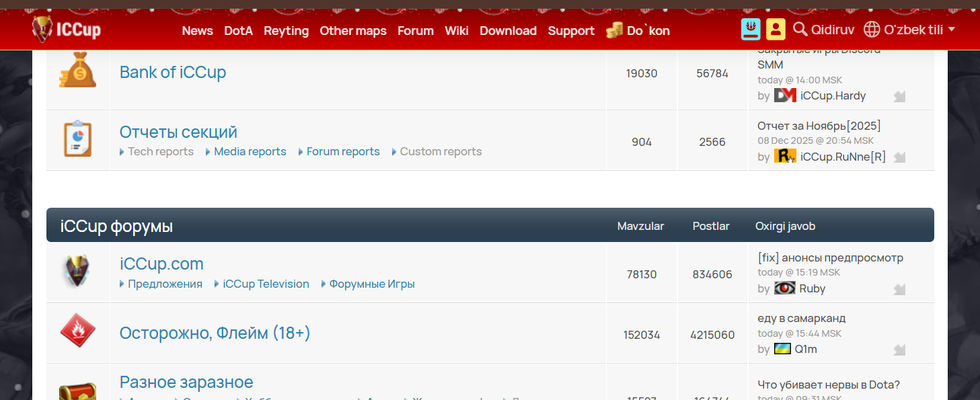Open iCCup.RuNne[R]'s user profile name
The image size is (980, 400).
tap(843, 157)
